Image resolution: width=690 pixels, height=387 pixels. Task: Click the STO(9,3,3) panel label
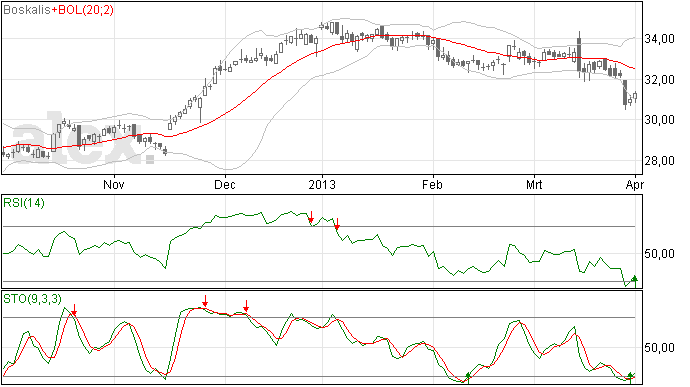(33, 299)
